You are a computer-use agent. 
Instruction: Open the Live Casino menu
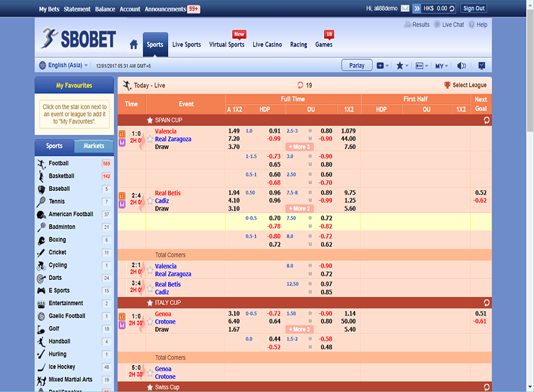267,45
